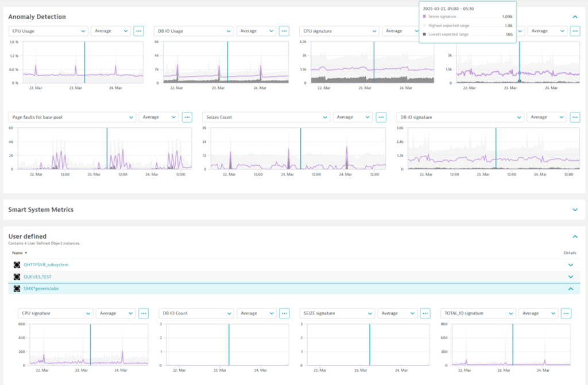
Task: Expand the Smart System Metrics section
Action: [x=575, y=210]
